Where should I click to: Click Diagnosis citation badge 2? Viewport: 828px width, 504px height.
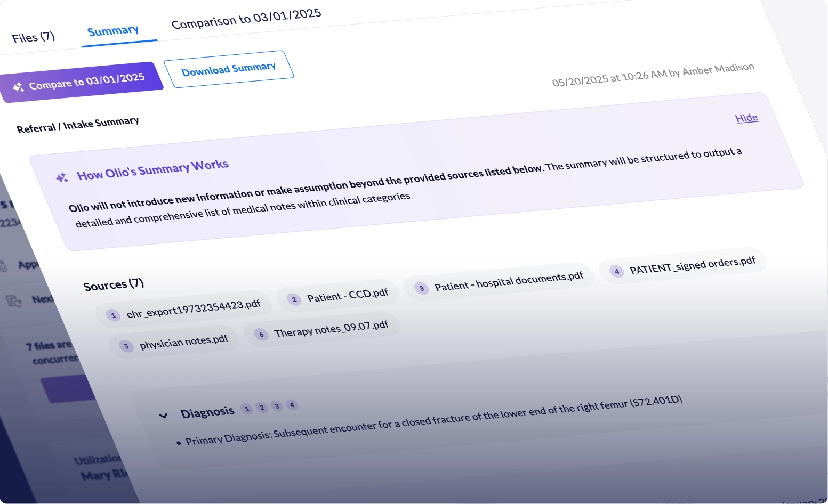262,408
